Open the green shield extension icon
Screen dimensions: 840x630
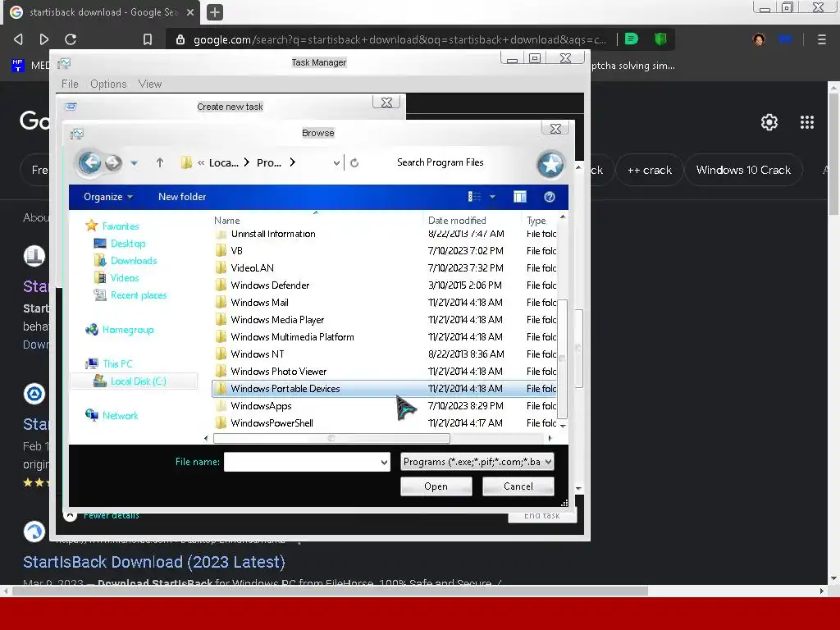coord(660,39)
